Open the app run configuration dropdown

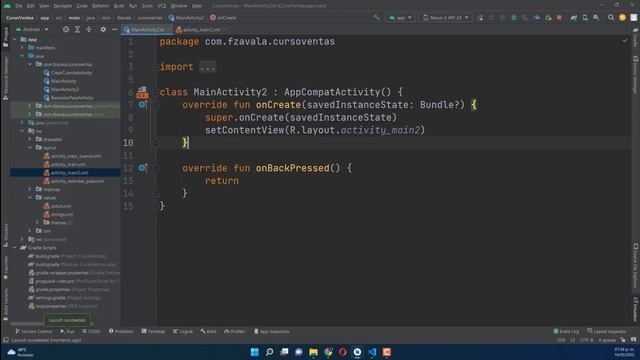point(400,18)
